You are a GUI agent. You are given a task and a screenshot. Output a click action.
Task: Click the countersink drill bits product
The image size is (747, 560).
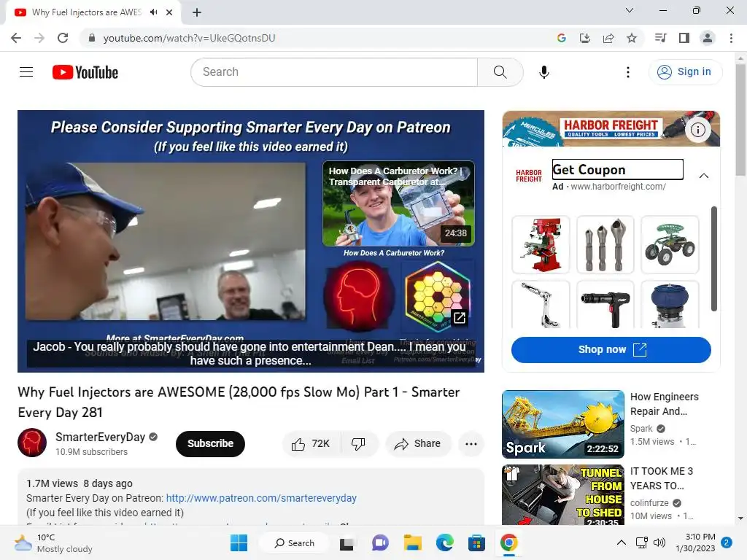(605, 245)
